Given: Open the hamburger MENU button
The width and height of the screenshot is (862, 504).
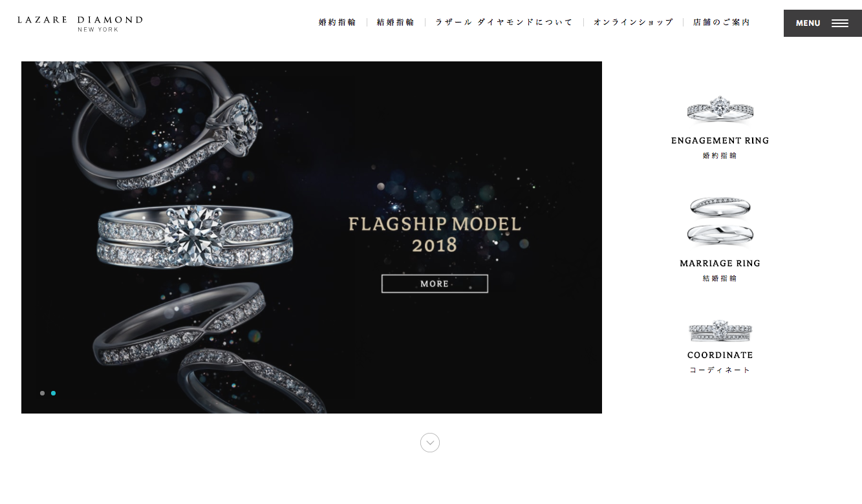Looking at the screenshot, I should pyautogui.click(x=823, y=23).
